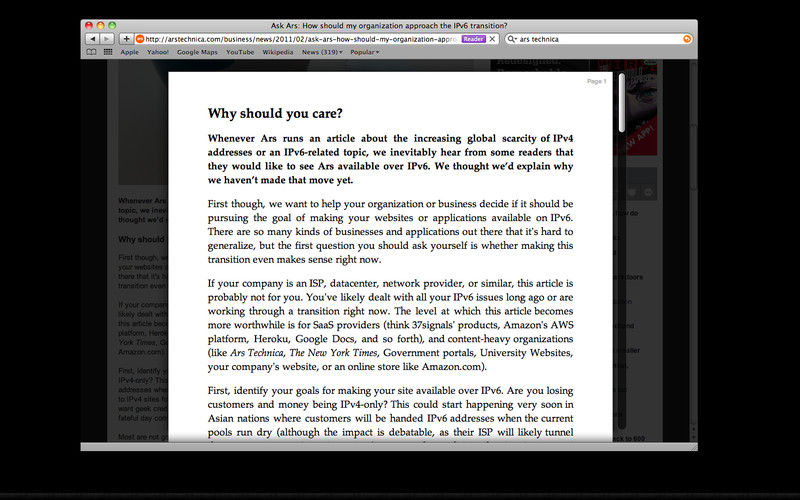Close the Safari window with red button

89,25
